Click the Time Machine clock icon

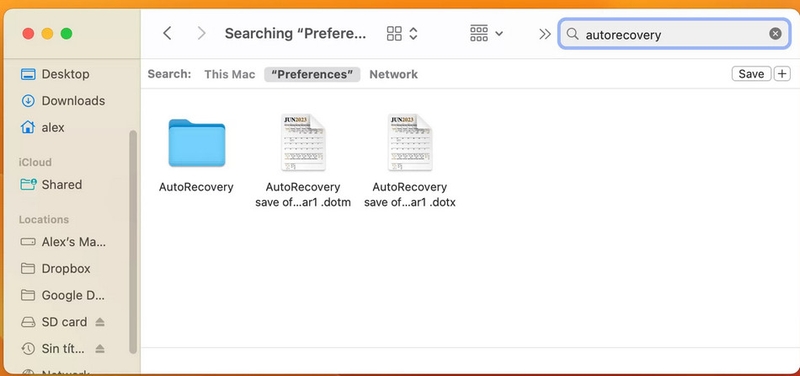tap(28, 349)
